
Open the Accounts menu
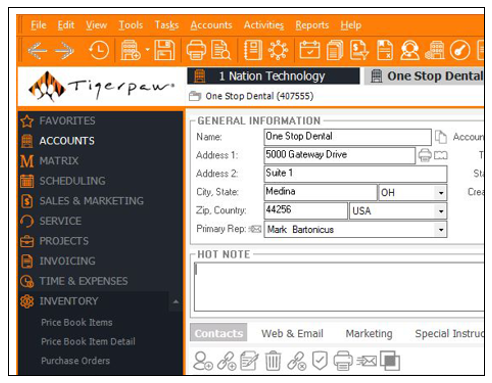pos(211,25)
